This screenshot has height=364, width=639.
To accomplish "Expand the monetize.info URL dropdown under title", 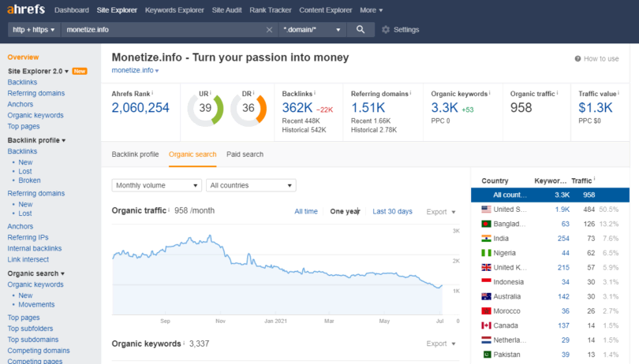I will (x=136, y=70).
